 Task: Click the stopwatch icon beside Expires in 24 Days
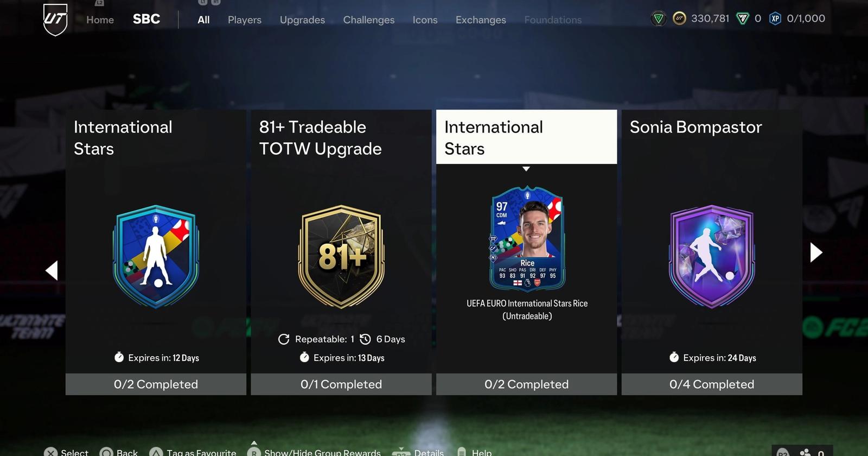click(674, 357)
